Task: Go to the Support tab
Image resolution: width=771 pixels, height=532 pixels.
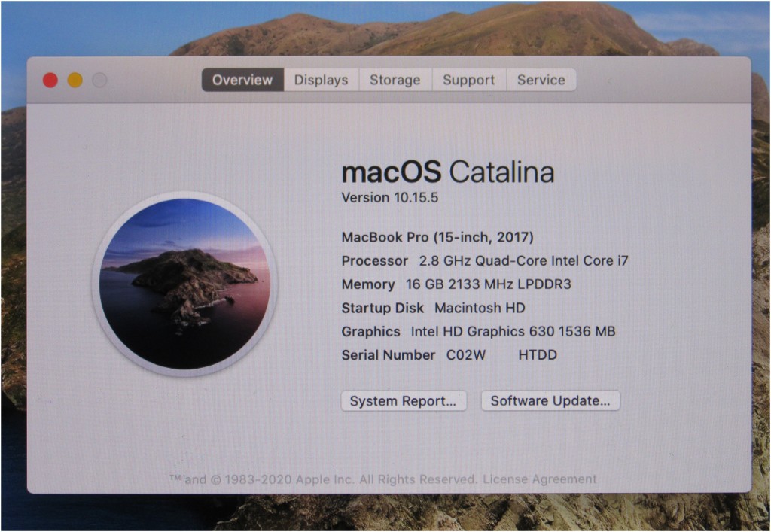Action: 469,80
